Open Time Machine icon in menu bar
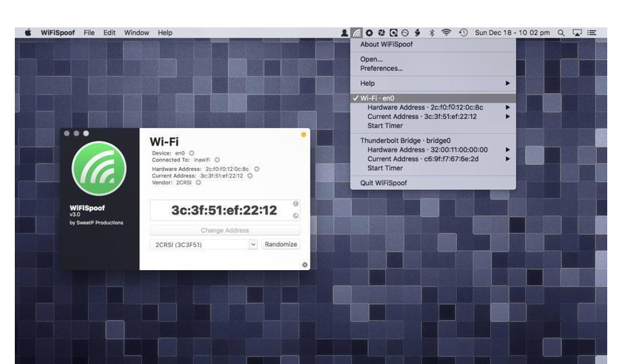Image resolution: width=625 pixels, height=364 pixels. coord(464,33)
